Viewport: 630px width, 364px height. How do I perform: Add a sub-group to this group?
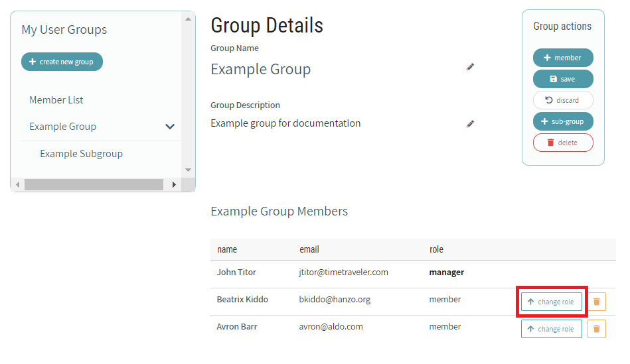(563, 121)
